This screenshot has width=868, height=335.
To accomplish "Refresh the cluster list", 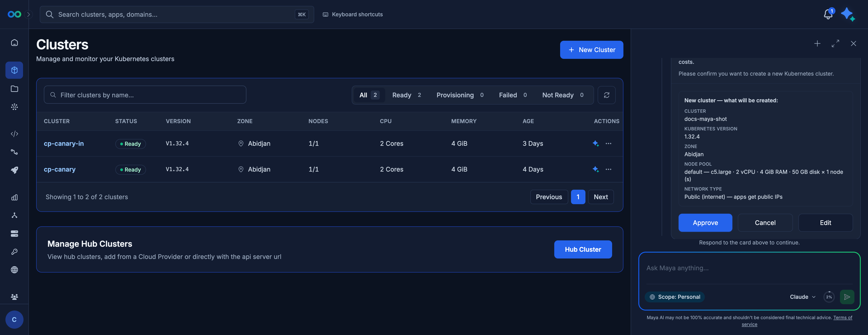I will (606, 95).
